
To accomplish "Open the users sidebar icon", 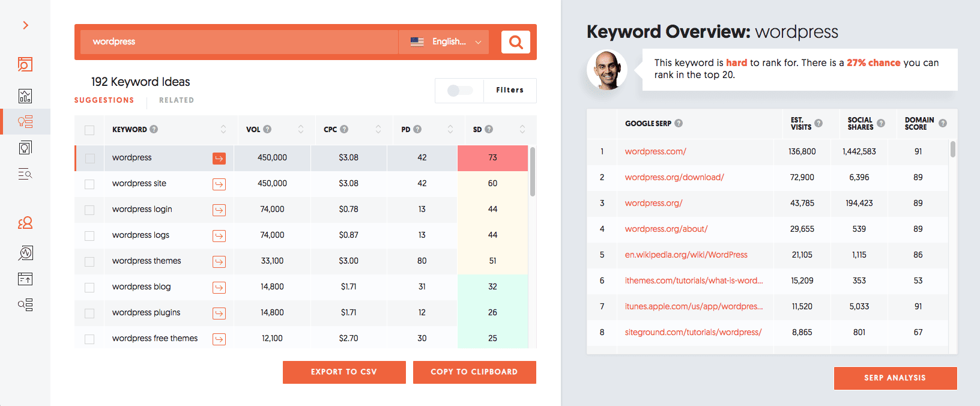I will [25, 223].
